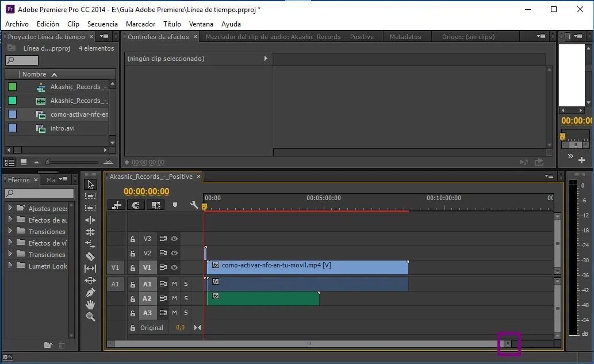Viewport: 594px width, 364px height.
Task: Delete custom item in Effects panel
Action: click(x=62, y=345)
